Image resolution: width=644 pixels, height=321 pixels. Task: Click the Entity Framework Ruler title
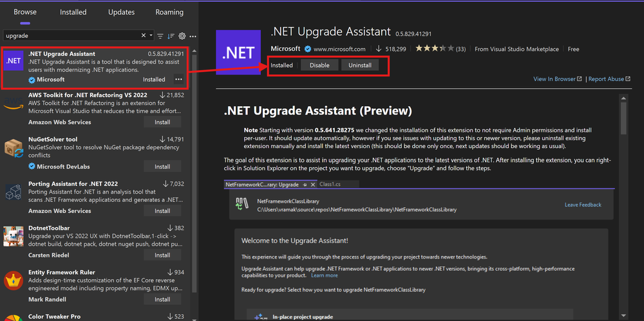point(62,272)
